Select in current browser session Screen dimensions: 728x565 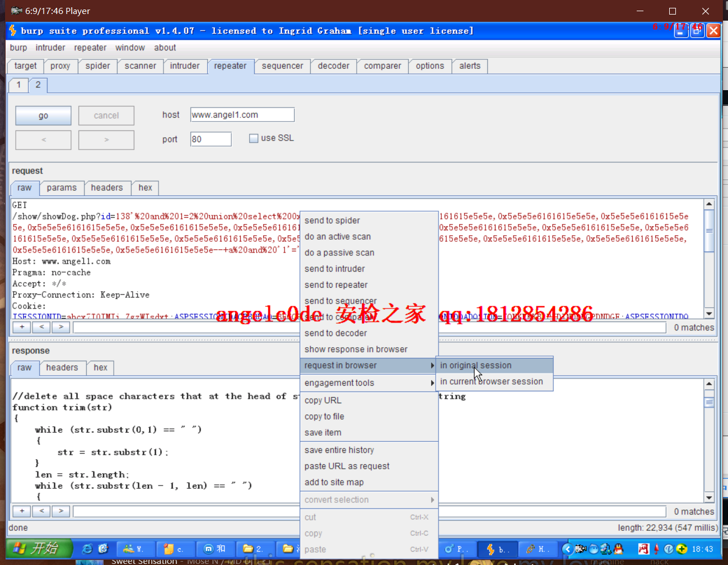[494, 382]
